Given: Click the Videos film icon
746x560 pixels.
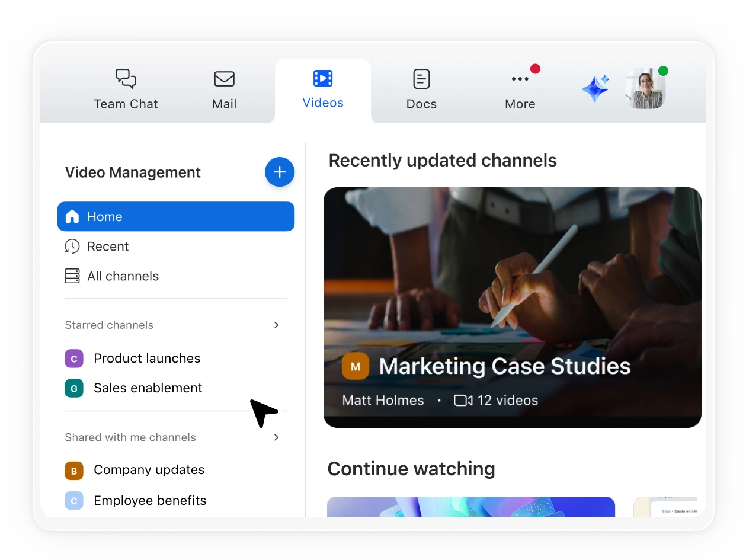Looking at the screenshot, I should tap(323, 78).
